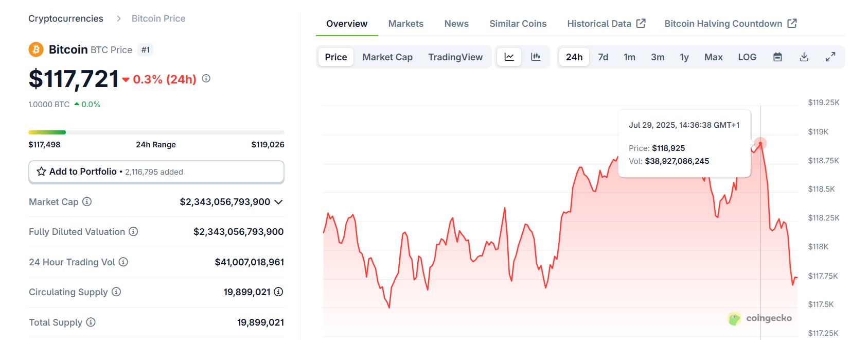Click the $117.5K axis label
The height and width of the screenshot is (340, 868).
pyautogui.click(x=821, y=304)
